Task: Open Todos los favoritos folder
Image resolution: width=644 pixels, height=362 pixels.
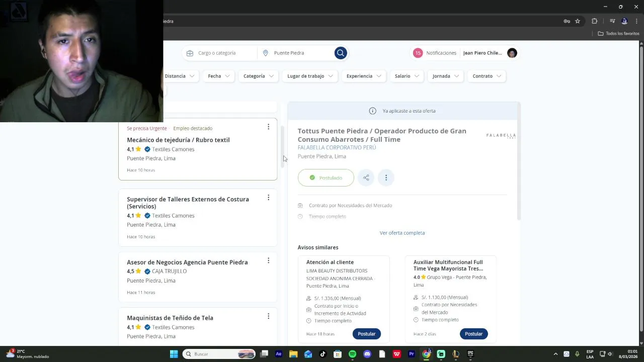Action: click(x=618, y=34)
